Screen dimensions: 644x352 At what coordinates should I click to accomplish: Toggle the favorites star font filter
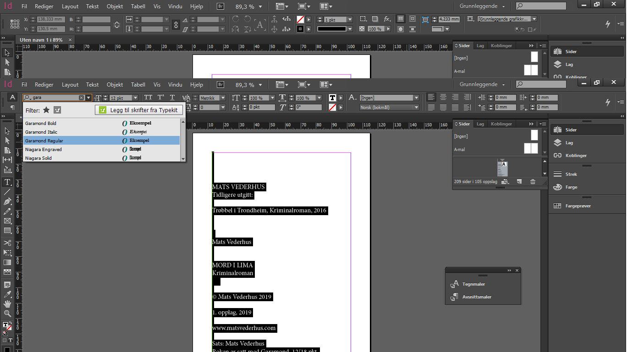(46, 110)
